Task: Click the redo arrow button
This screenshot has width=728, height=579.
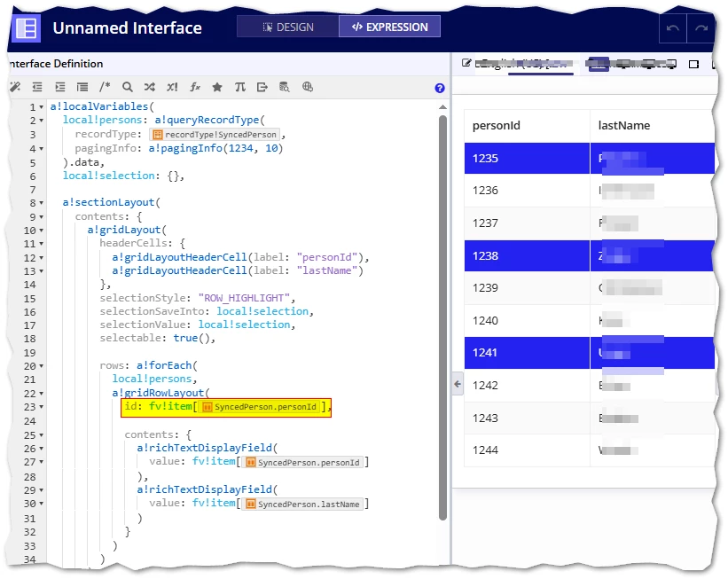Action: pyautogui.click(x=701, y=28)
